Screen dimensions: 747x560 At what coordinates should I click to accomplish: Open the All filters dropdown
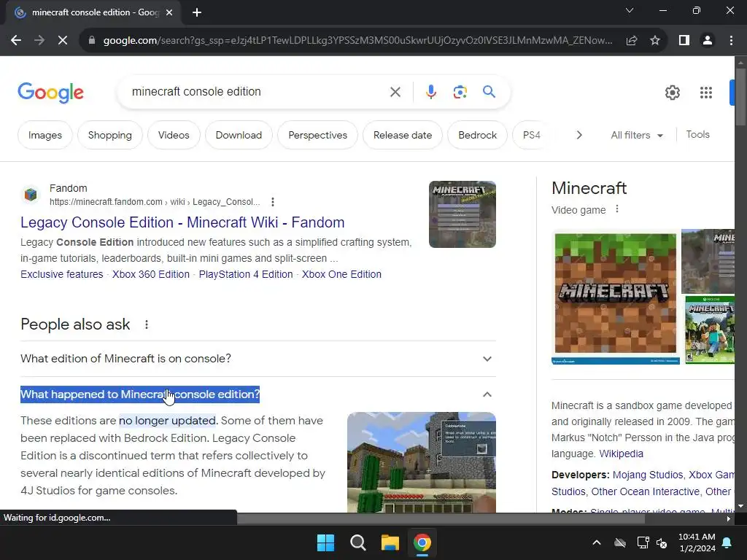click(x=637, y=135)
